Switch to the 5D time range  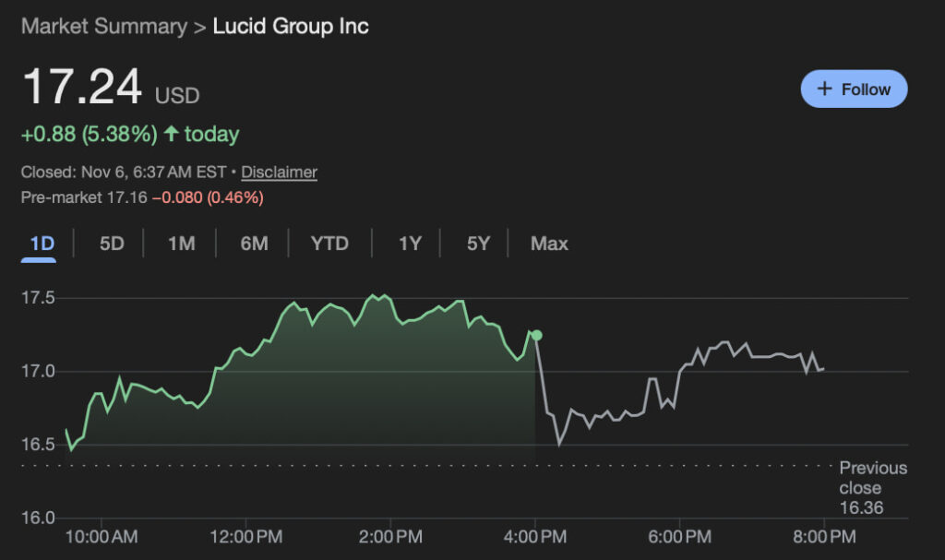(112, 244)
